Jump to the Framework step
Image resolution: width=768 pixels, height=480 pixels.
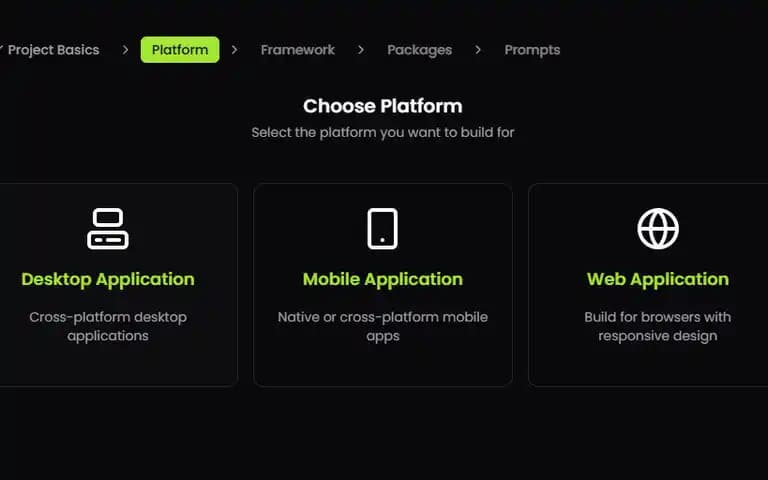point(298,50)
